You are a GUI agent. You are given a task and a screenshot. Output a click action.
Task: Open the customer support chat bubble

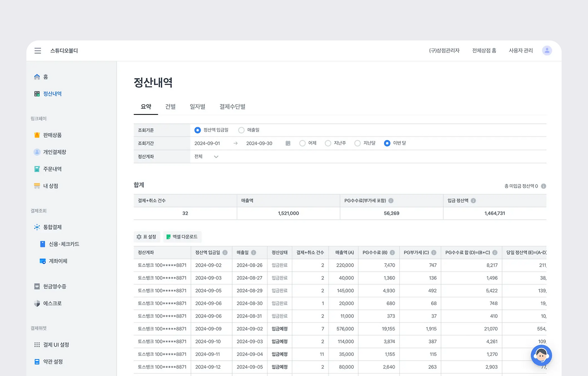coord(541,355)
